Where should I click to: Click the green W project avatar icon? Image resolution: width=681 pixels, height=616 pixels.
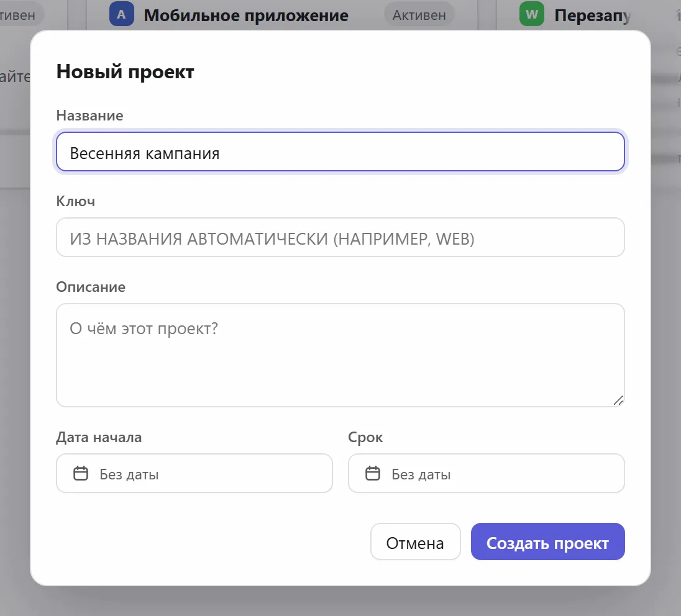pos(532,14)
